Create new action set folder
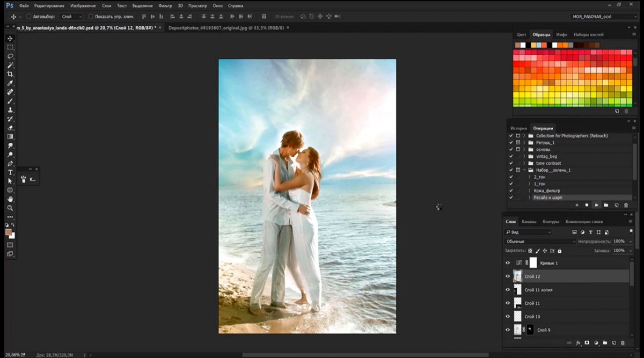 point(606,205)
